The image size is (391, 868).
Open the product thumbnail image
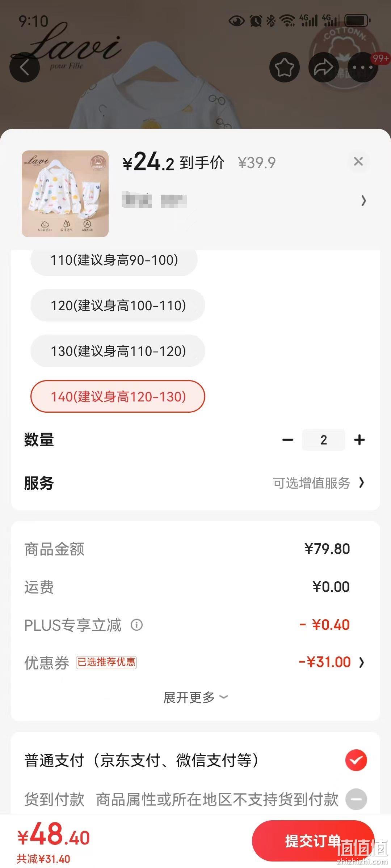coord(65,194)
